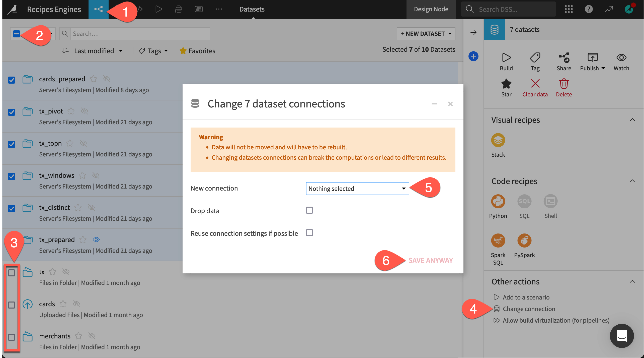The width and height of the screenshot is (644, 358).
Task: Minimize the Change connections dialog
Action: [434, 104]
